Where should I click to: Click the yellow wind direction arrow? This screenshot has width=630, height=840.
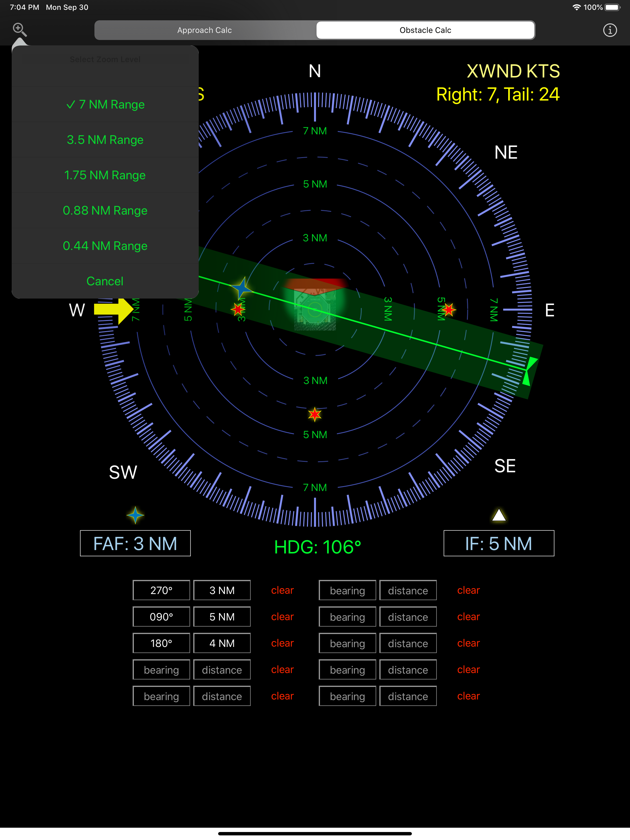click(x=114, y=310)
